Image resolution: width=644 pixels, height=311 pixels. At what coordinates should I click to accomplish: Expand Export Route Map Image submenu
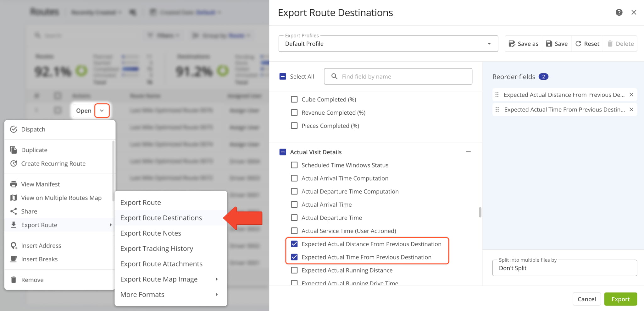point(171,279)
